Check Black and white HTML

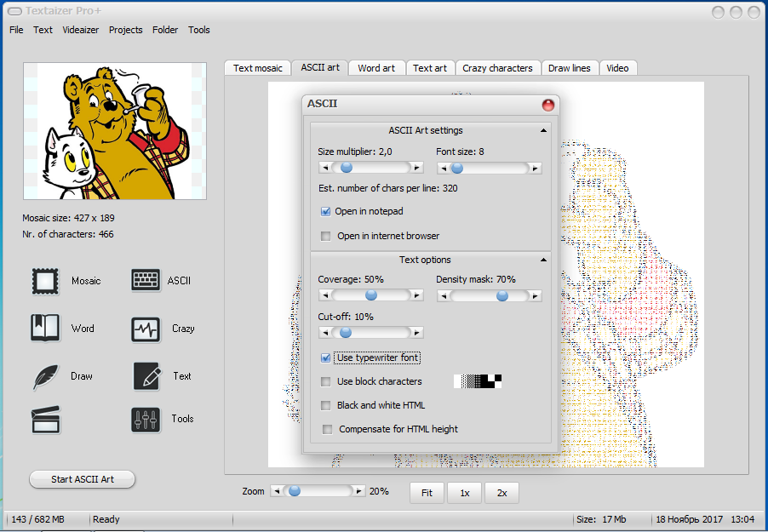[326, 406]
